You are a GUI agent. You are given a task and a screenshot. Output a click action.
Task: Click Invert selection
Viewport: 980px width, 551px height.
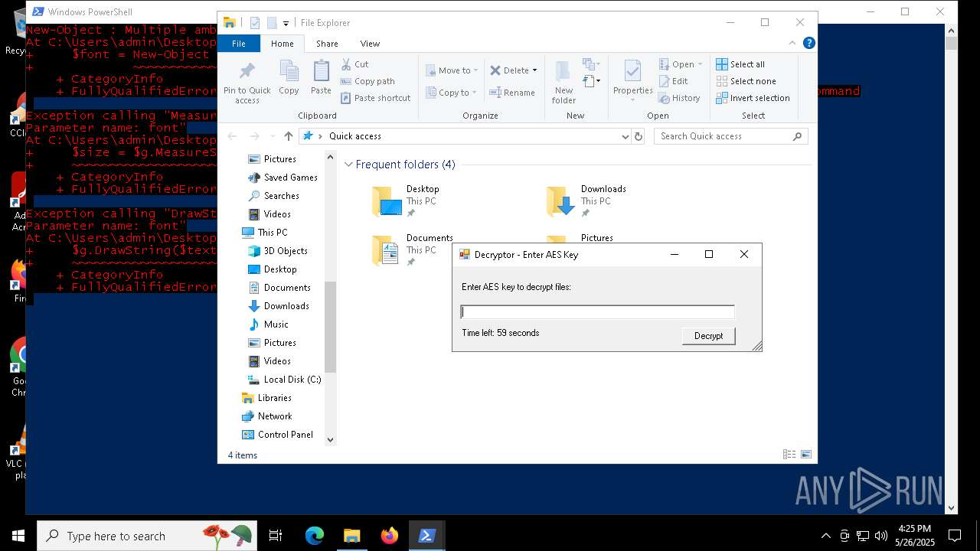(x=753, y=98)
